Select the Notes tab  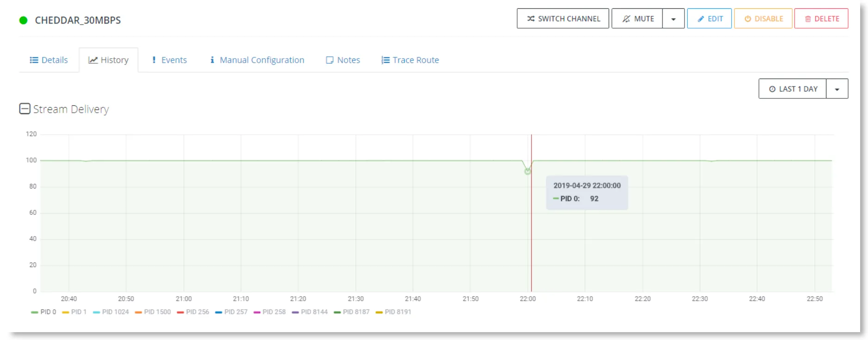click(x=343, y=60)
